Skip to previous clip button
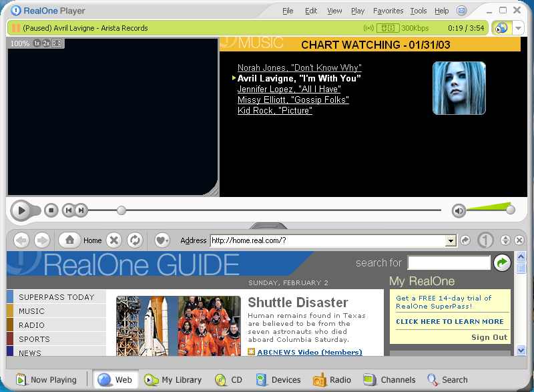This screenshot has height=392, width=534. click(69, 210)
